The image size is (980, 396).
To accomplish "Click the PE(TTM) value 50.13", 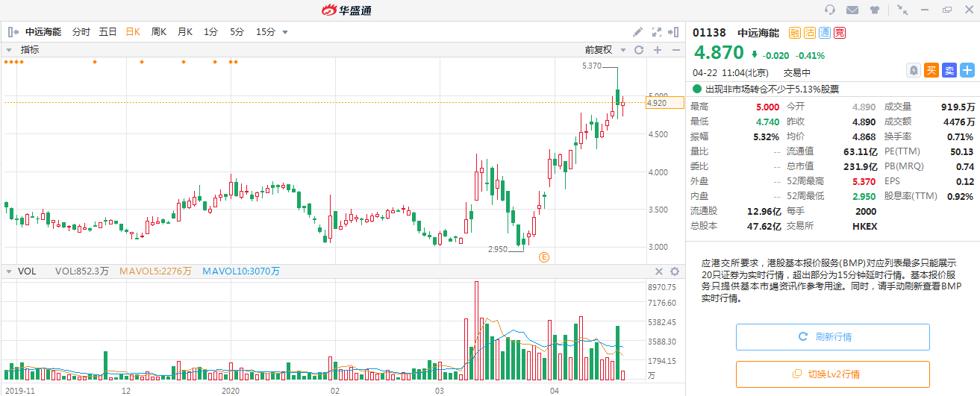I will click(964, 151).
